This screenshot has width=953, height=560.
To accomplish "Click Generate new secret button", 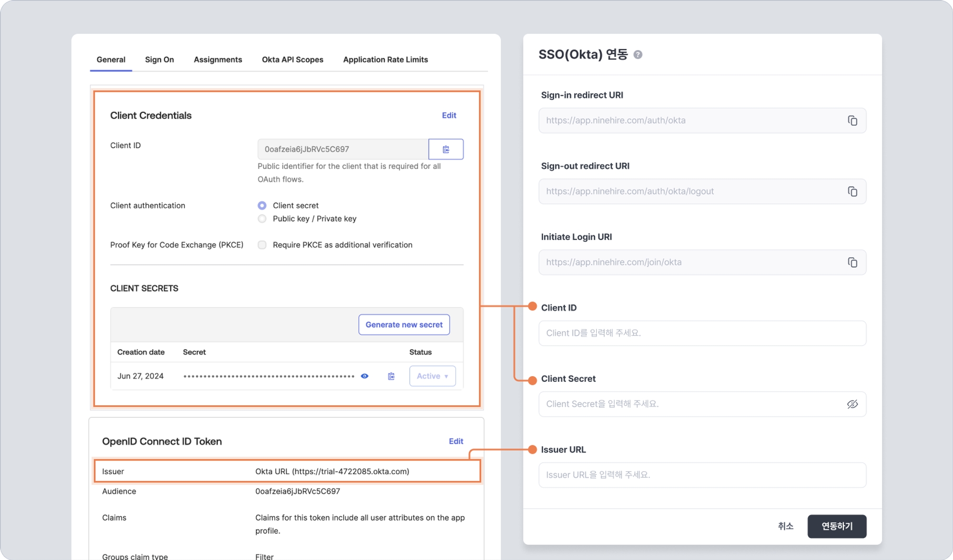I will [404, 325].
